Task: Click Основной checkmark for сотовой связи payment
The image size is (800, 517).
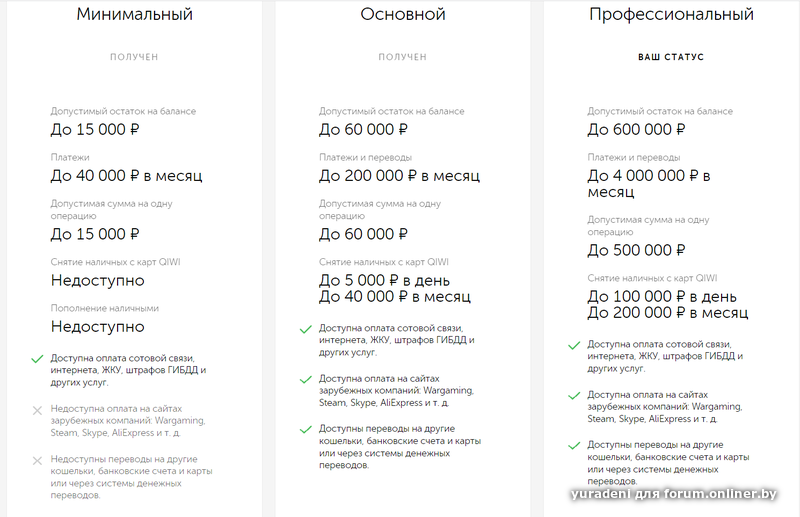Action: coord(306,329)
